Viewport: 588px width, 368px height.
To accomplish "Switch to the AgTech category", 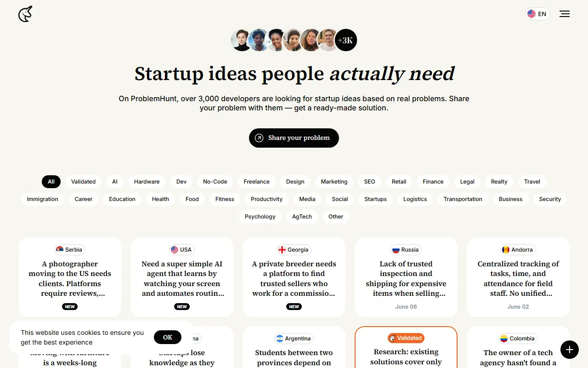I will [302, 217].
